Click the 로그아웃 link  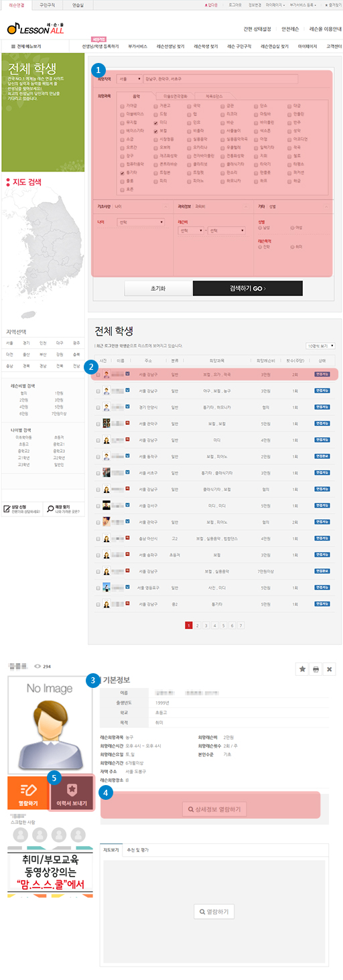click(x=235, y=4)
